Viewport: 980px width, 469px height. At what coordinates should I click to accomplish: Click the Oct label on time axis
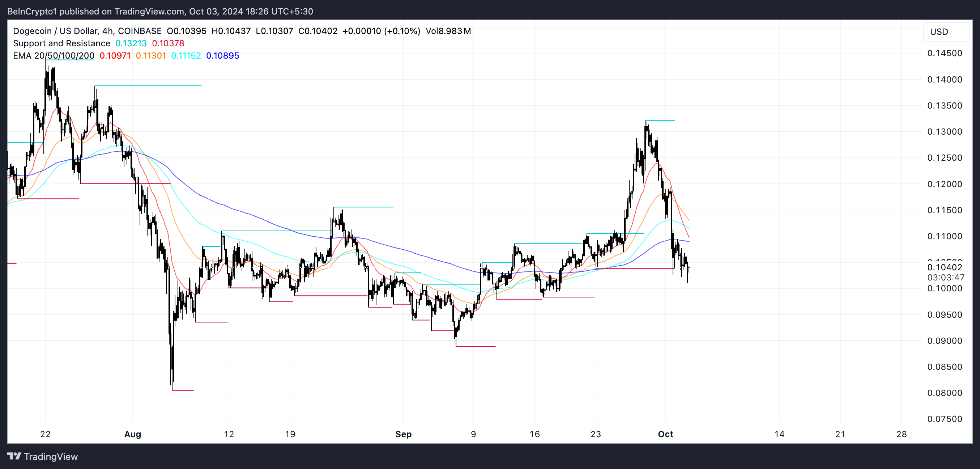click(665, 434)
